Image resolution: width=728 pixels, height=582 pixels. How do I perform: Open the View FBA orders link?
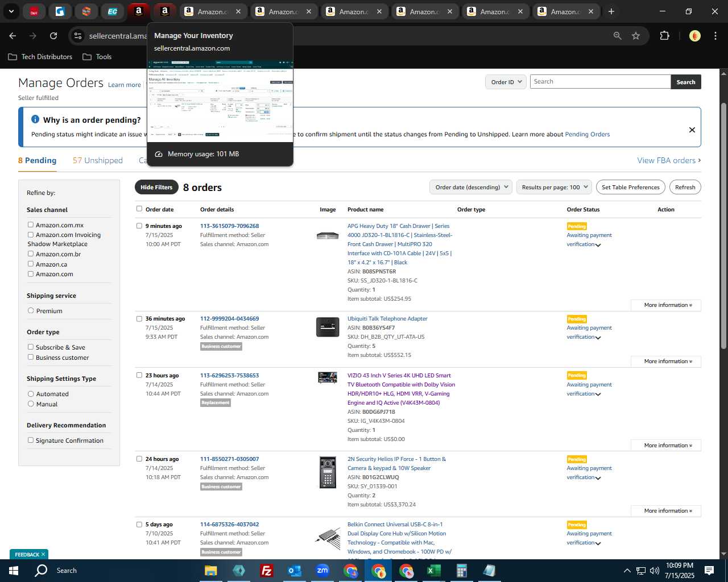click(669, 160)
